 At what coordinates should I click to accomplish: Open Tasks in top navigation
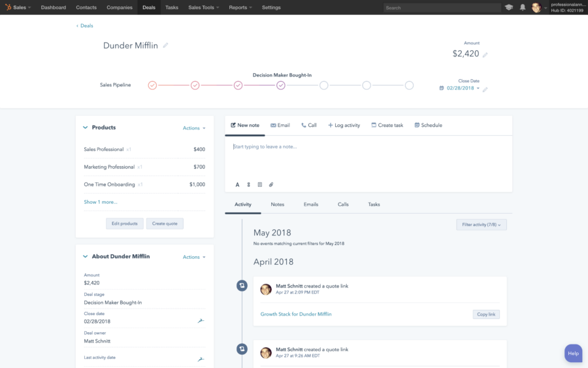pos(172,7)
